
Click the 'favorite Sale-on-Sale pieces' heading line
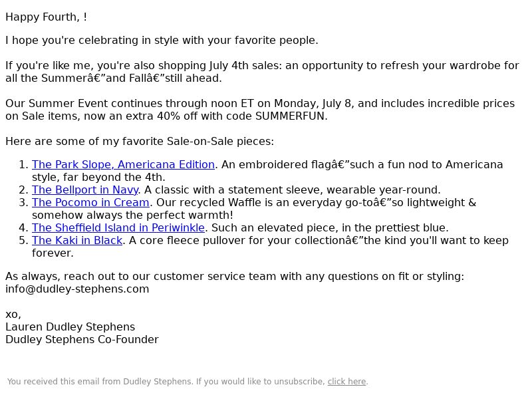pyautogui.click(x=140, y=141)
